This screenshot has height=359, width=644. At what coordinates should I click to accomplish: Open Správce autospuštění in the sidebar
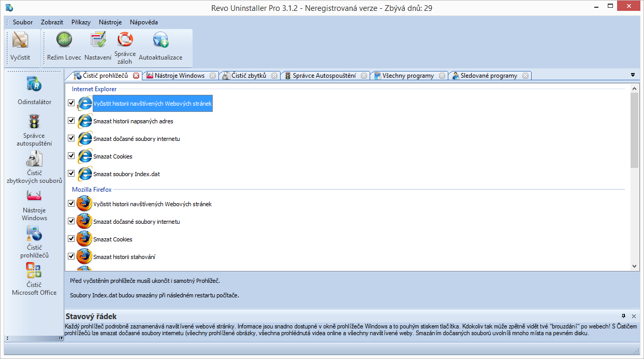click(x=35, y=130)
